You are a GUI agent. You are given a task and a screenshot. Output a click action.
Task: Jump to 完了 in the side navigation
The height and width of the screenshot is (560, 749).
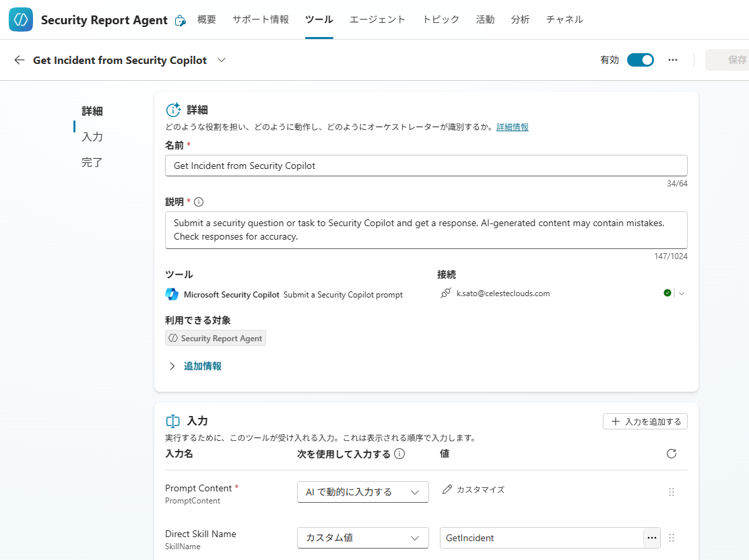tap(92, 163)
